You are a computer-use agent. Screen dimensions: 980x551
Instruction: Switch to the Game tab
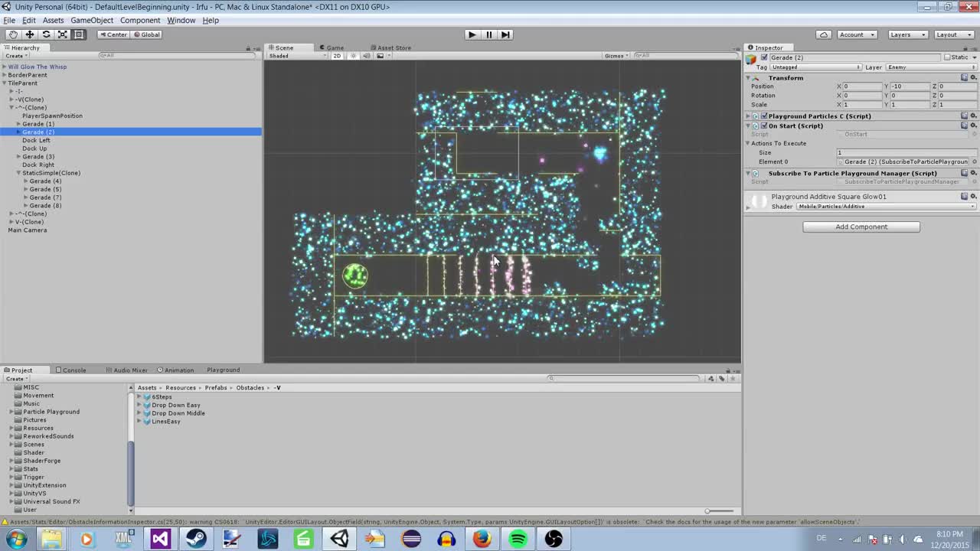point(331,47)
